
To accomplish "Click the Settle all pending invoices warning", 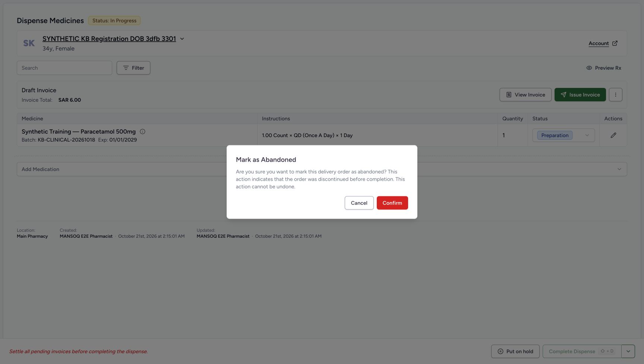I will (x=79, y=351).
